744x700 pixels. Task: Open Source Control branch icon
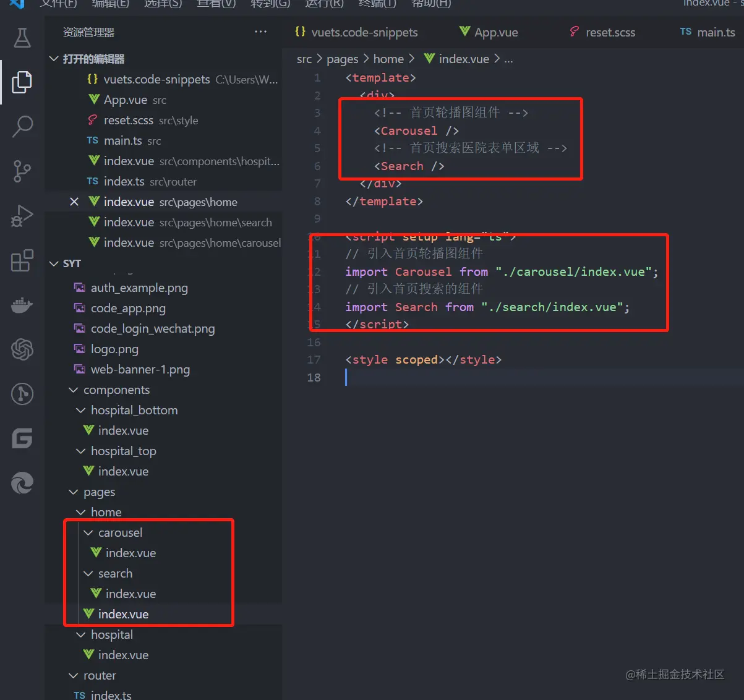[22, 171]
